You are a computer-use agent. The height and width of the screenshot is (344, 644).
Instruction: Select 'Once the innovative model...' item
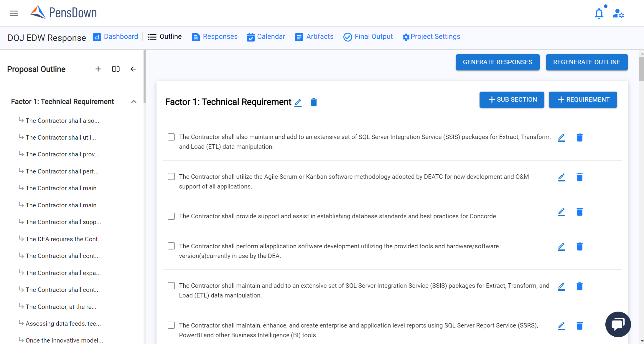(64, 340)
